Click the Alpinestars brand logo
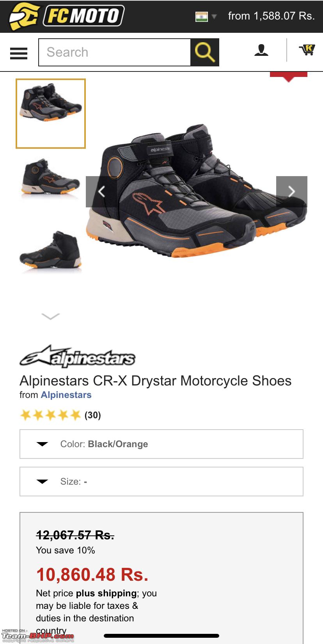Image resolution: width=323 pixels, height=644 pixels. point(77,357)
